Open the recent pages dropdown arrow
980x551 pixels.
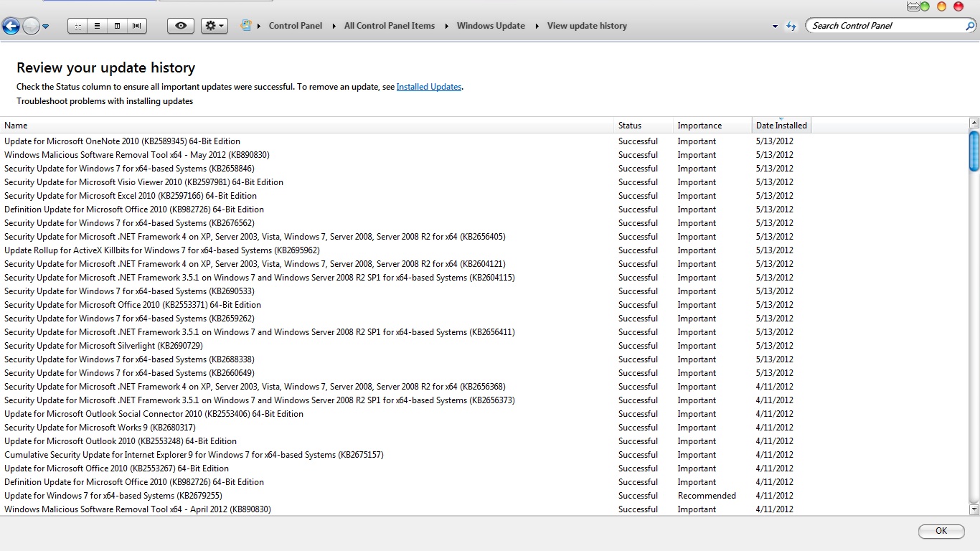pyautogui.click(x=46, y=27)
